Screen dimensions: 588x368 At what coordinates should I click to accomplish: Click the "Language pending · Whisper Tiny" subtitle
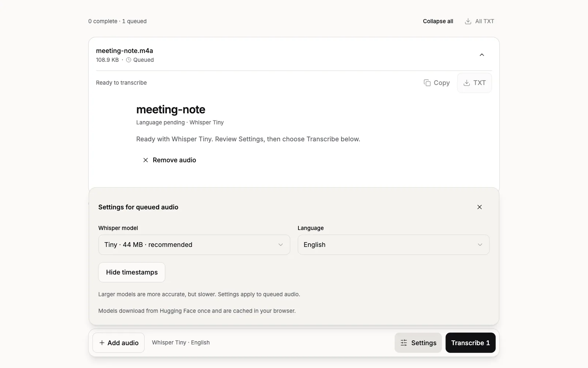point(180,123)
